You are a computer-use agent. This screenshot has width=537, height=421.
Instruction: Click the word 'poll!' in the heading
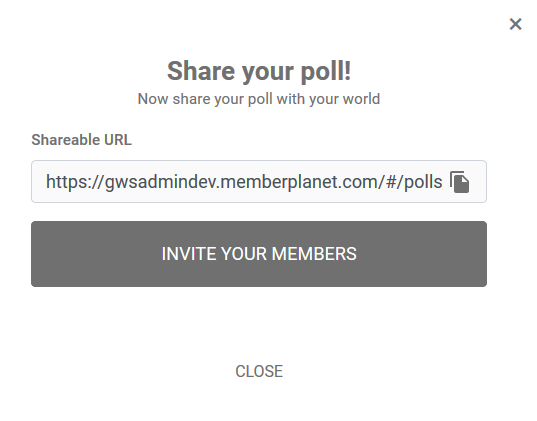point(326,71)
